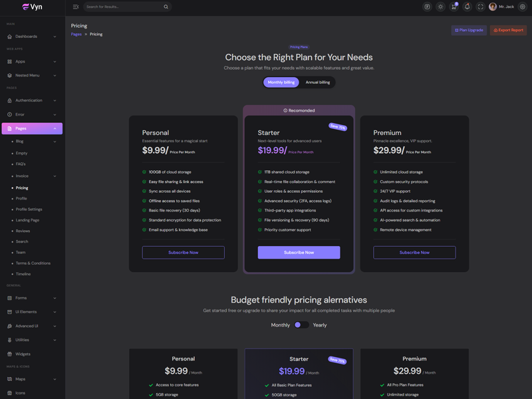The height and width of the screenshot is (399, 532).
Task: Expand the Authentication sidebar section
Action: [32, 100]
